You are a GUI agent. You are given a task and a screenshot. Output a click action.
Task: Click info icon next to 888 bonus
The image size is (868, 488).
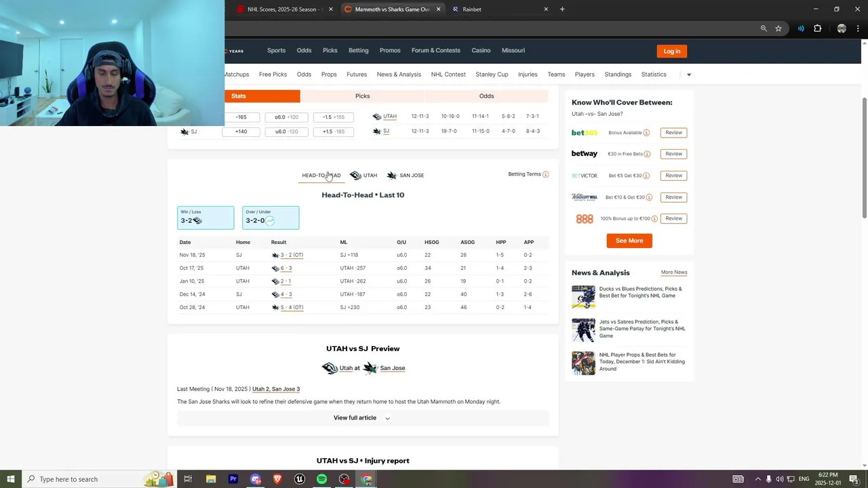tap(654, 218)
